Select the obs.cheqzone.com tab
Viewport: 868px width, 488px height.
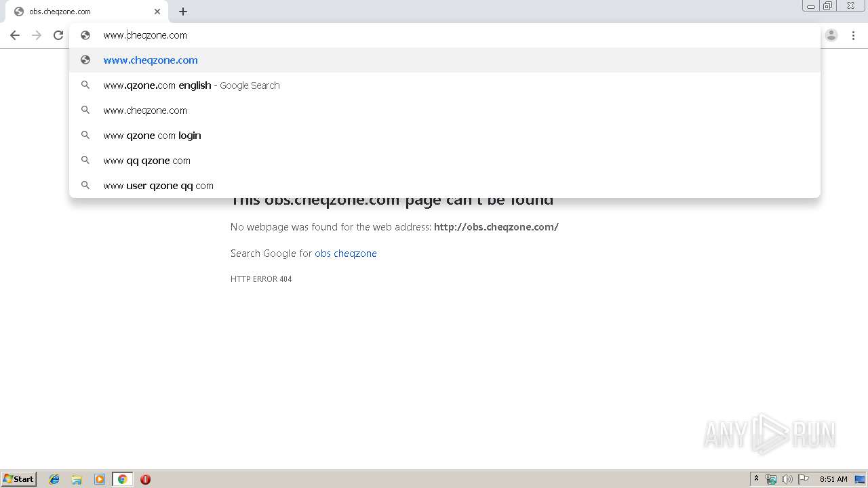[x=86, y=12]
